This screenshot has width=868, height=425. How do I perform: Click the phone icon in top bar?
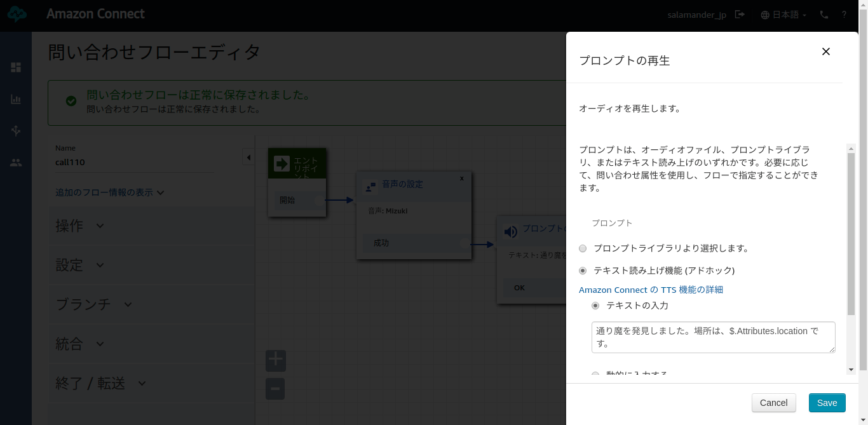(x=824, y=15)
